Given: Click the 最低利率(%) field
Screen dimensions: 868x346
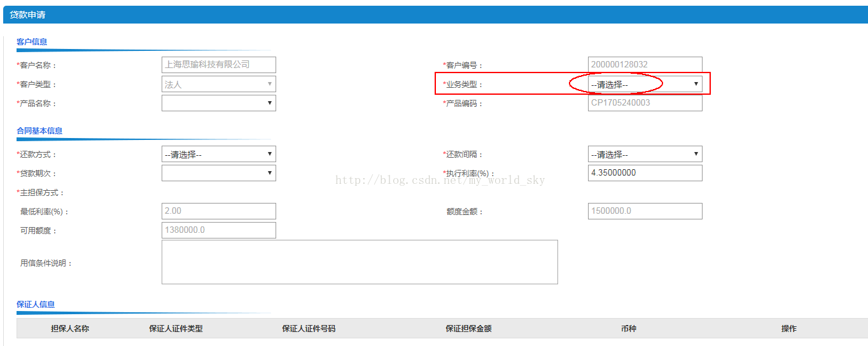Looking at the screenshot, I should click(219, 211).
